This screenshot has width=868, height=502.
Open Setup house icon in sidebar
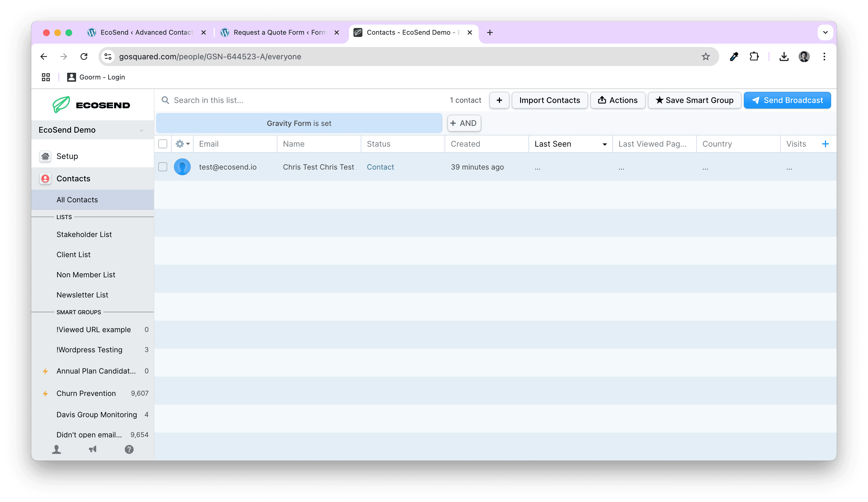45,156
